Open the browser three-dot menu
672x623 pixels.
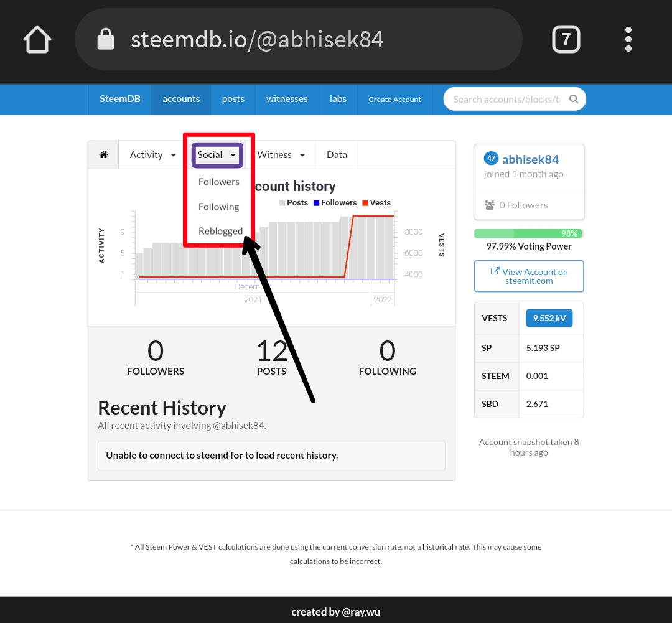tap(628, 39)
